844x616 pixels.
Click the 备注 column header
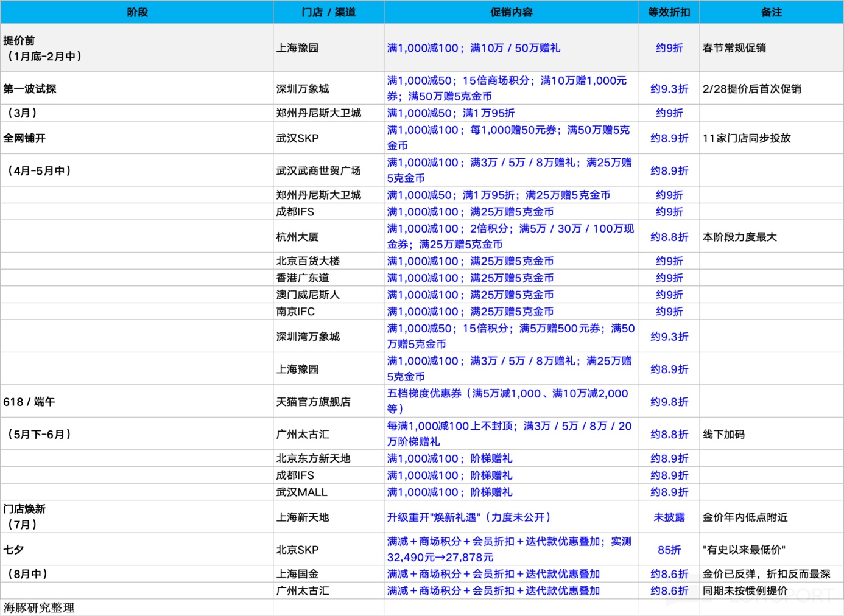(x=772, y=12)
